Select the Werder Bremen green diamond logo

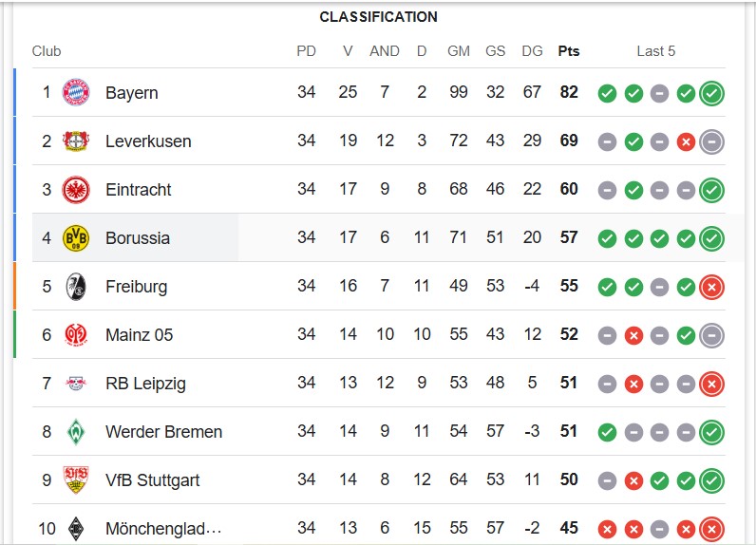pos(76,432)
